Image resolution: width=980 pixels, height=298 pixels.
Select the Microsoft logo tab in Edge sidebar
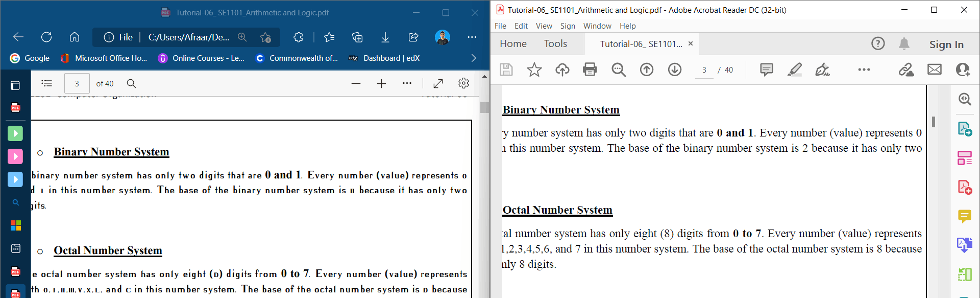[x=16, y=225]
